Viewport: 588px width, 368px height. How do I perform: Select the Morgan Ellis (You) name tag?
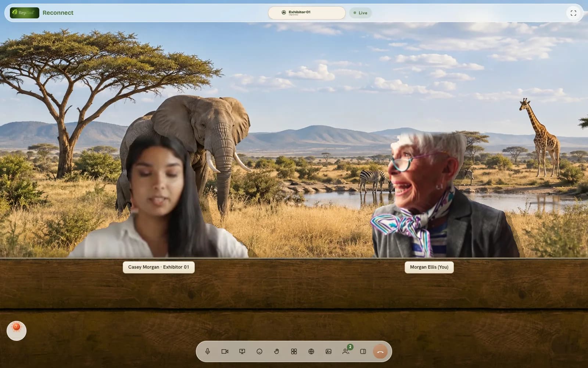429,267
